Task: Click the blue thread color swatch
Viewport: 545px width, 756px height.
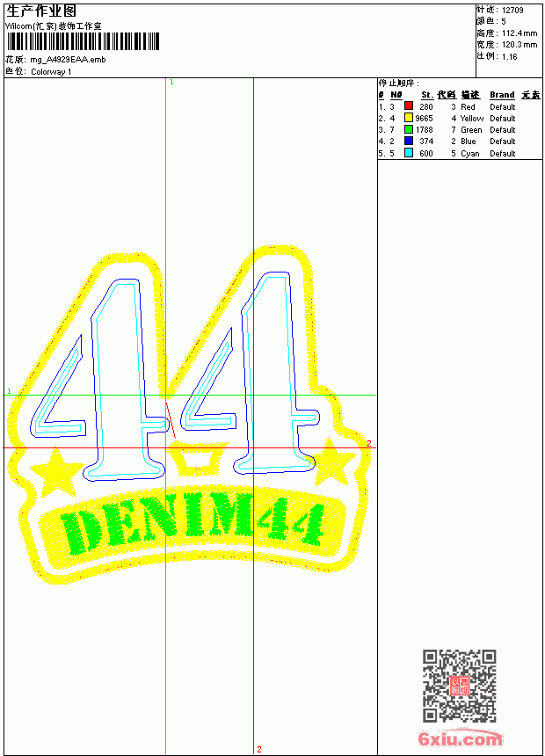Action: pos(409,141)
